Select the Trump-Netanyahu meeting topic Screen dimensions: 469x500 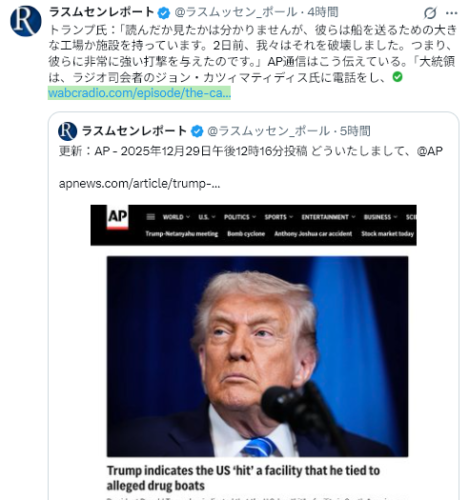(x=182, y=234)
